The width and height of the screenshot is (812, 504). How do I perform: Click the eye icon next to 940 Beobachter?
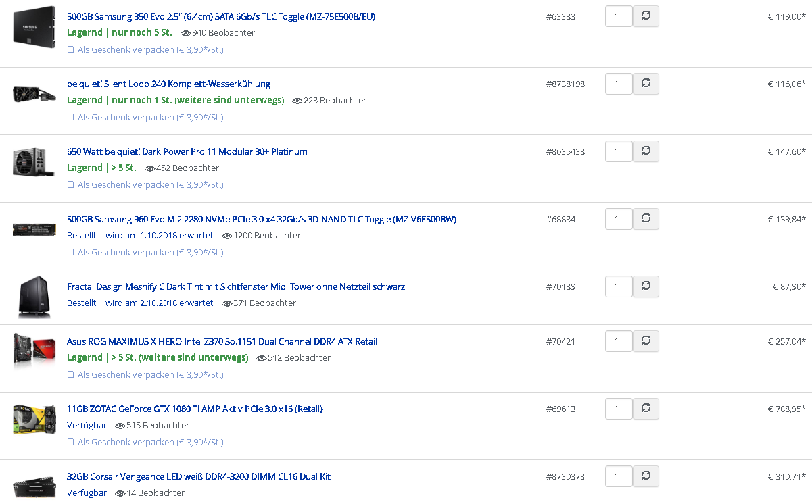pyautogui.click(x=186, y=33)
